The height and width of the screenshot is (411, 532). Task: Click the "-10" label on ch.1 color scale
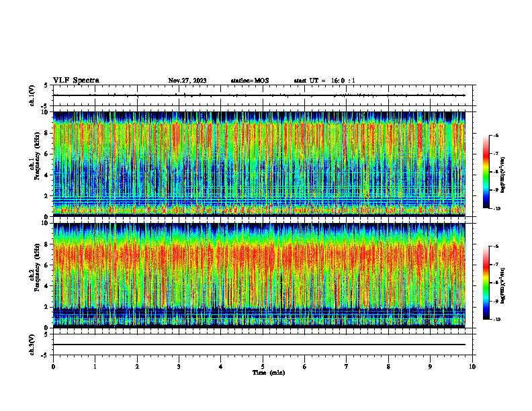(497, 209)
